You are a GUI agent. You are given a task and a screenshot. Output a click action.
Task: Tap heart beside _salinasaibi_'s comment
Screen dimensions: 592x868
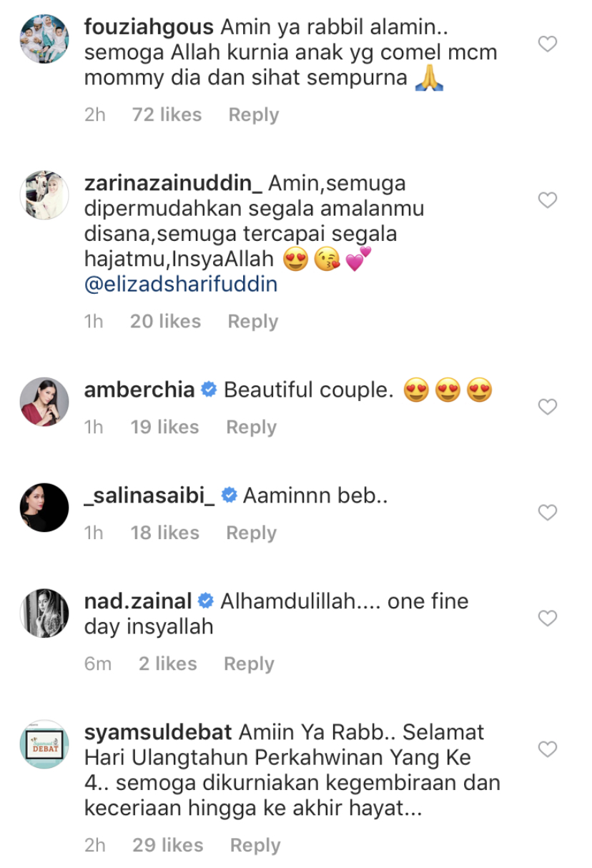(547, 513)
